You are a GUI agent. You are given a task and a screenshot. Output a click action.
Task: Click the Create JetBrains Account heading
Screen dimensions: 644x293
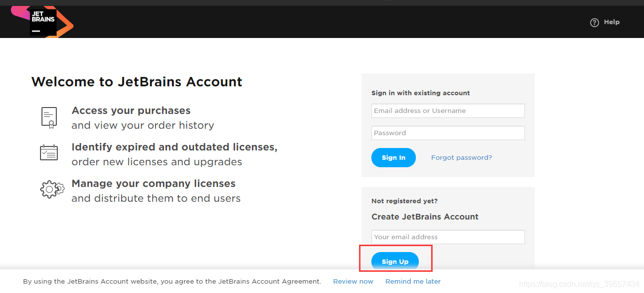pos(425,217)
